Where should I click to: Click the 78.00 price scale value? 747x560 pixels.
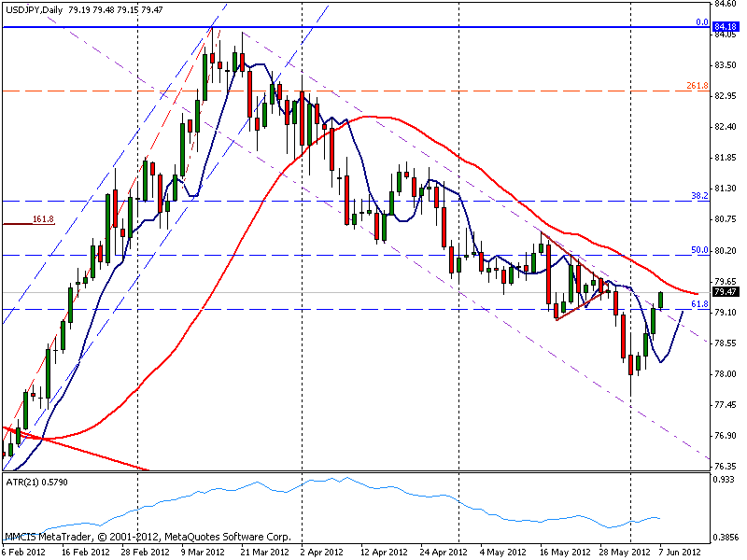[726, 374]
